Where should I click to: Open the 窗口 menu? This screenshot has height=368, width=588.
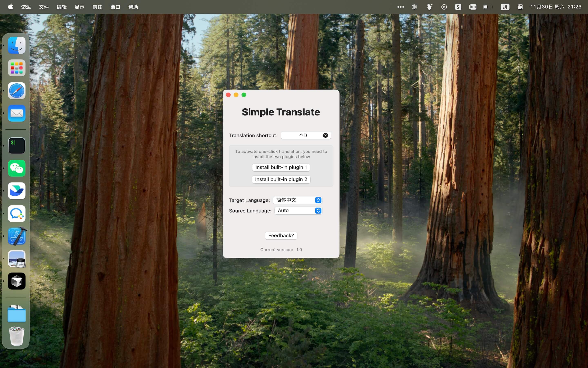coord(115,7)
